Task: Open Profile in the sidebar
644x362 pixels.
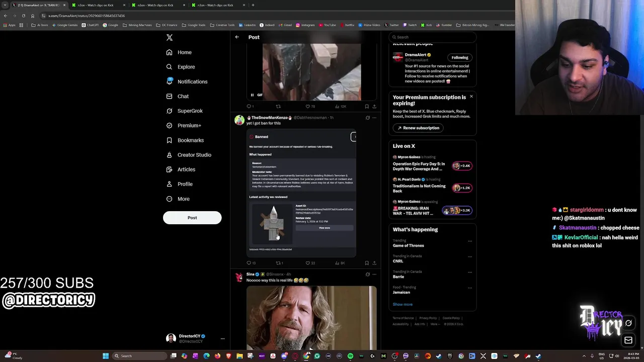Action: pyautogui.click(x=179, y=184)
